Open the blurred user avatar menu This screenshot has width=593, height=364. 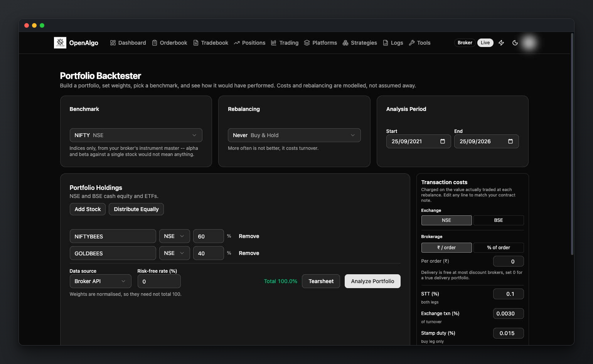[x=529, y=43]
